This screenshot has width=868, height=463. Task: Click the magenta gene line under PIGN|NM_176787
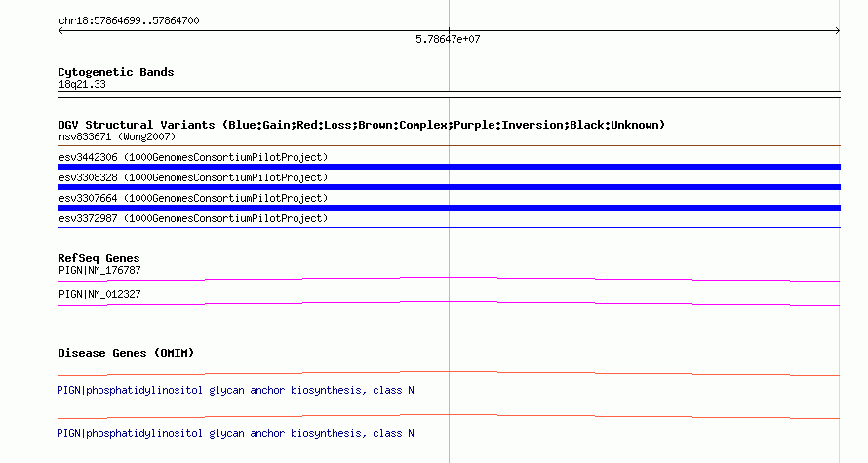click(449, 278)
